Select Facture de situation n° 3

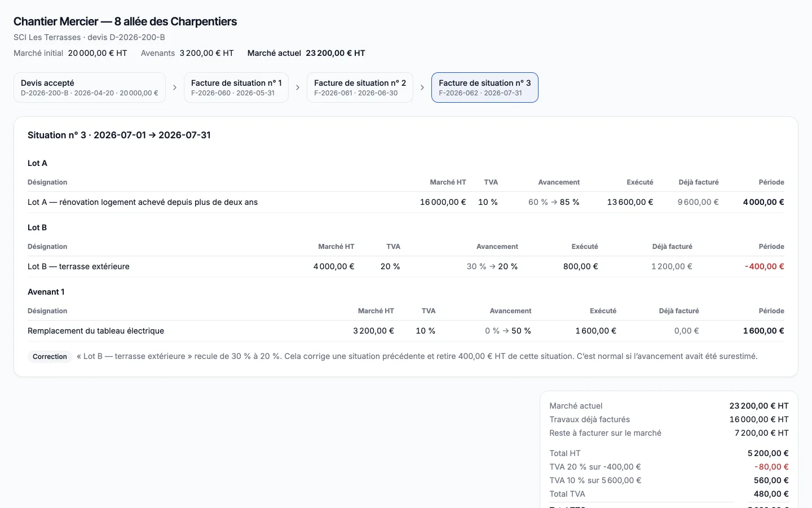point(485,87)
